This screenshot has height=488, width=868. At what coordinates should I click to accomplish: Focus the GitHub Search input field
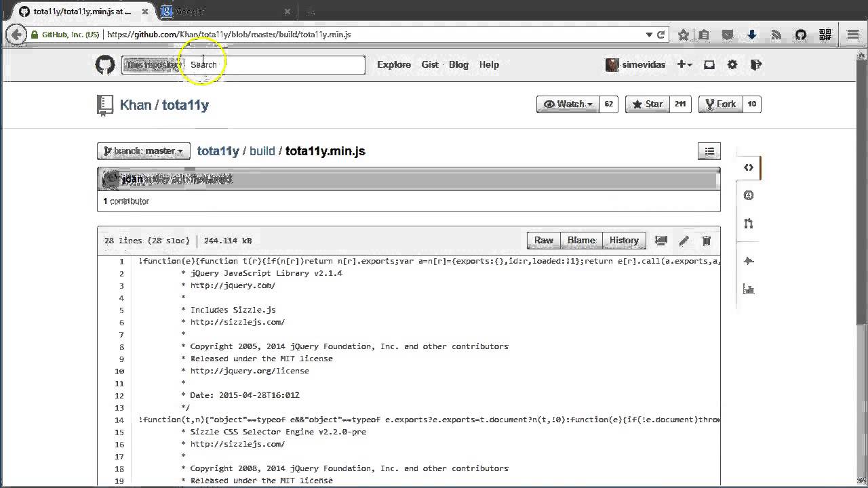[275, 65]
